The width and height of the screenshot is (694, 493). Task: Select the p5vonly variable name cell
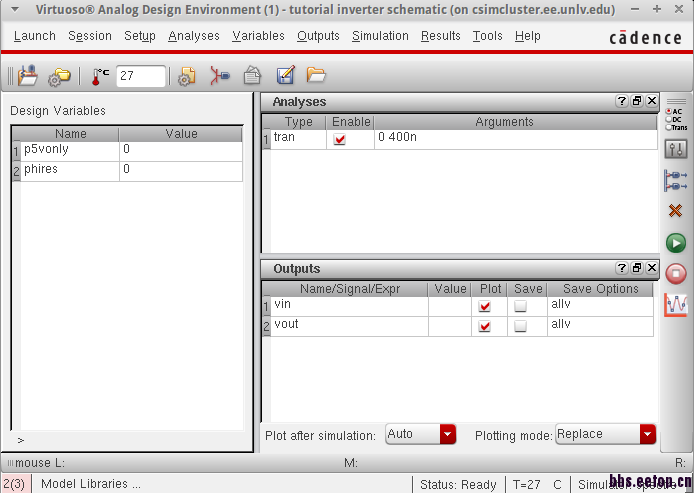pyautogui.click(x=70, y=151)
